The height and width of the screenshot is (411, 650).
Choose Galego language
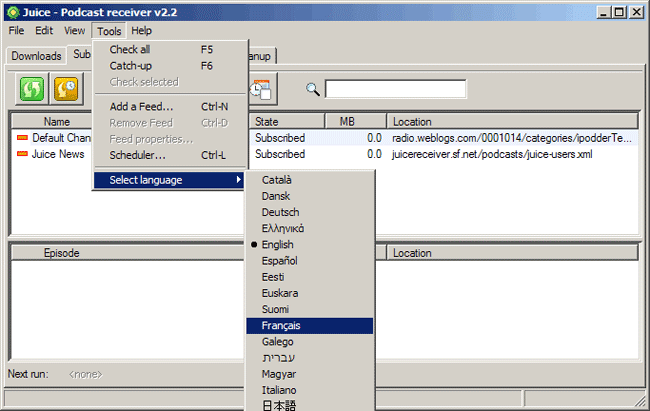pos(310,342)
